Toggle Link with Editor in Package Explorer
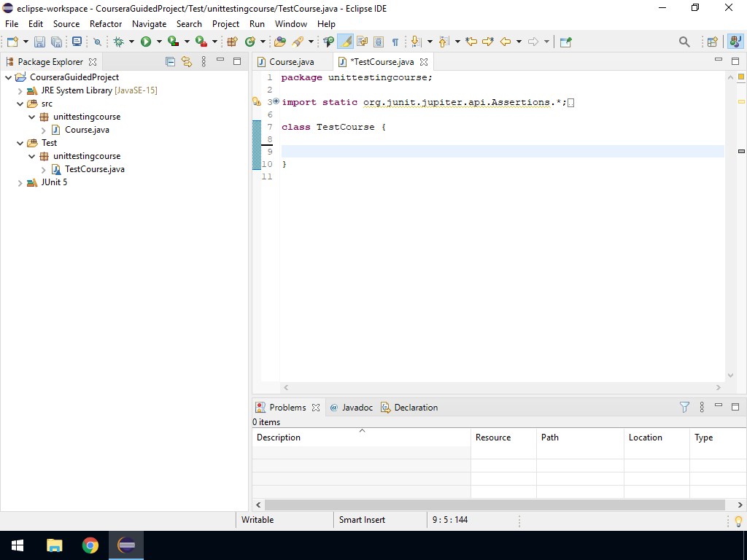The image size is (747, 560). pos(187,62)
